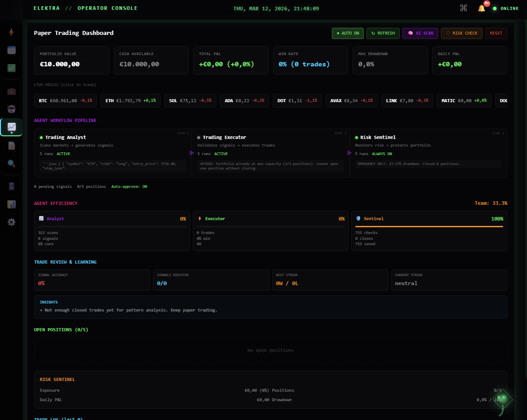Image resolution: width=527 pixels, height=420 pixels.
Task: Toggle Auto-approve off in the pipeline section
Action: tap(129, 186)
